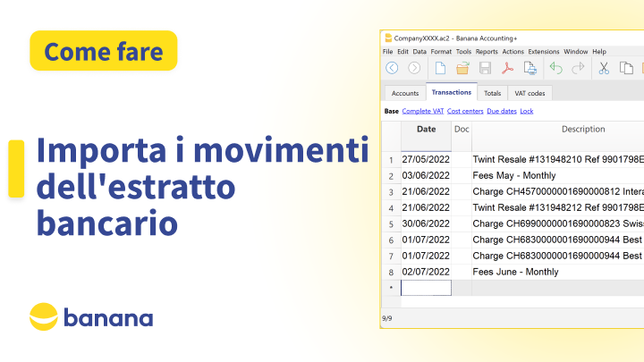Select the Base view
Image resolution: width=644 pixels, height=362 pixels.
click(x=392, y=111)
